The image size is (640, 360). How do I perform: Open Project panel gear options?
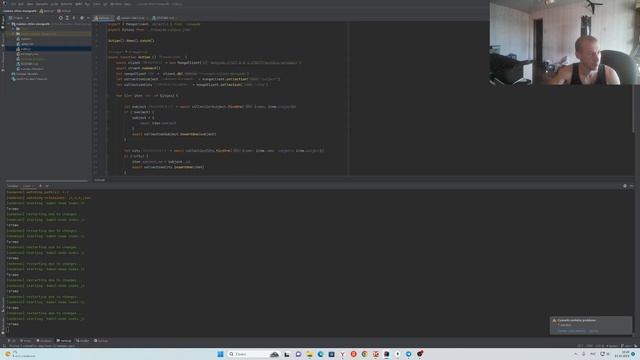pyautogui.click(x=82, y=18)
